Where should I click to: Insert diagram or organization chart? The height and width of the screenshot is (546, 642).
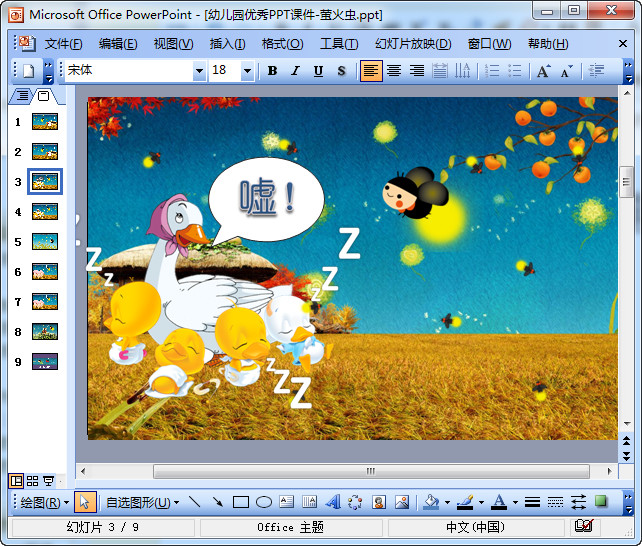(x=355, y=502)
